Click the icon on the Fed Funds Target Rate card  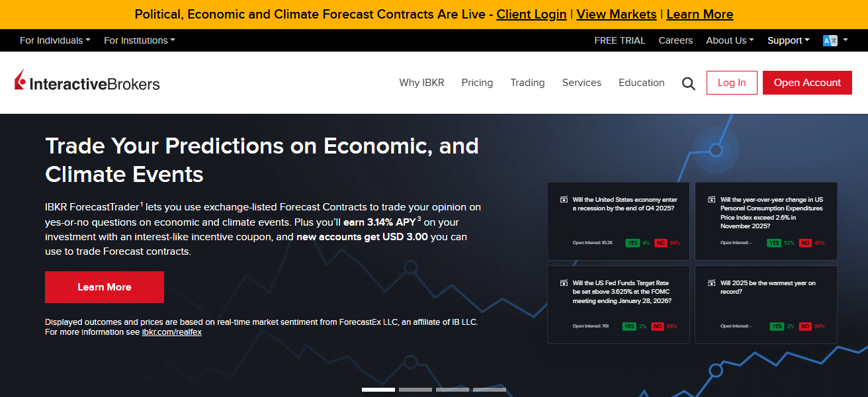pos(562,283)
